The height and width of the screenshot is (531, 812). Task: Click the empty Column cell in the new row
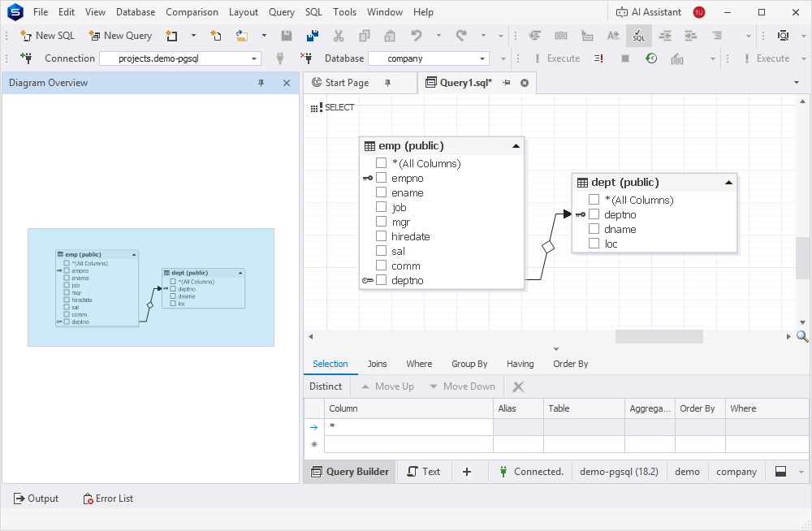[x=408, y=444]
